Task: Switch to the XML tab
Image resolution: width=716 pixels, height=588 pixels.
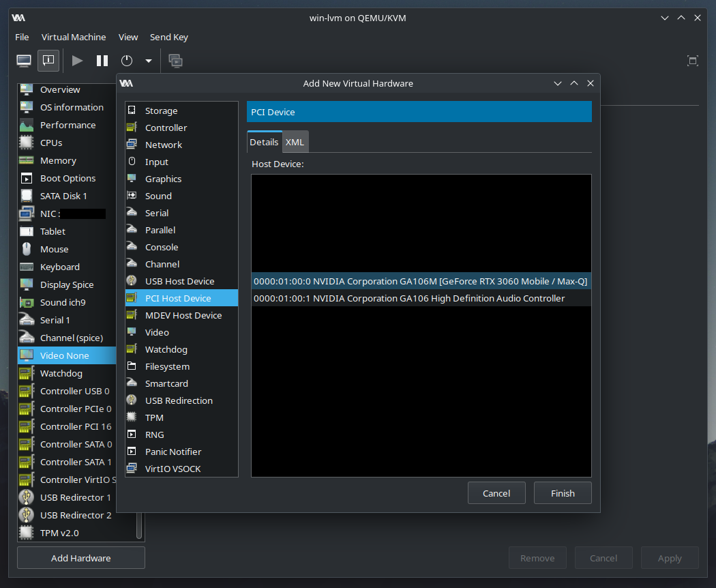Action: (295, 142)
